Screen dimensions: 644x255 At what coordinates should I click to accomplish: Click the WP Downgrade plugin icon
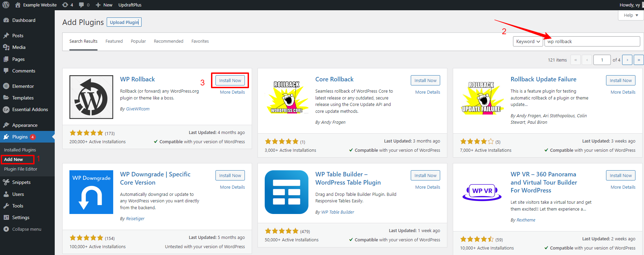click(x=91, y=192)
